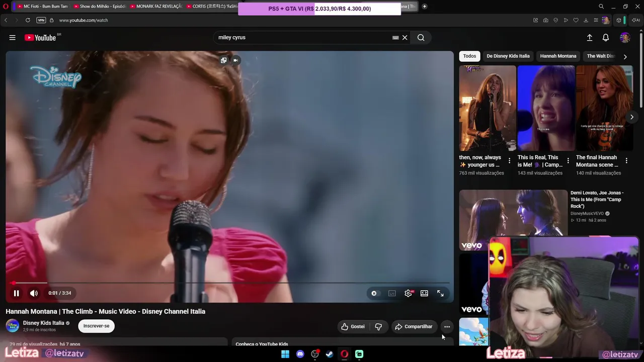Click the Create upload icon
The height and width of the screenshot is (362, 644).
click(590, 38)
